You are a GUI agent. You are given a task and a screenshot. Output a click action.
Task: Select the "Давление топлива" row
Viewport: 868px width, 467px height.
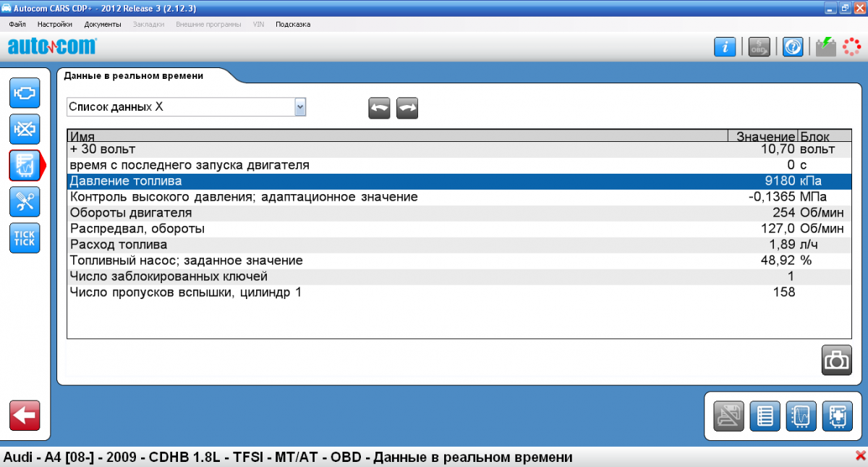459,181
